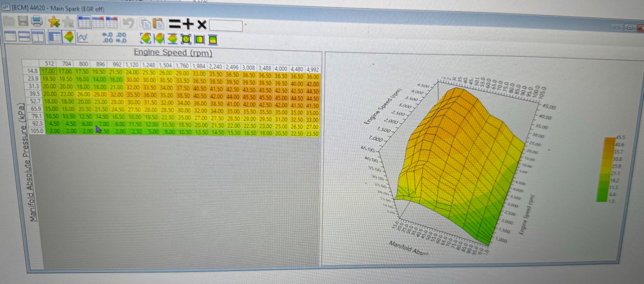Click the 105.0 kPa row header
Viewport: 644px width, 284px height.
pyautogui.click(x=37, y=131)
